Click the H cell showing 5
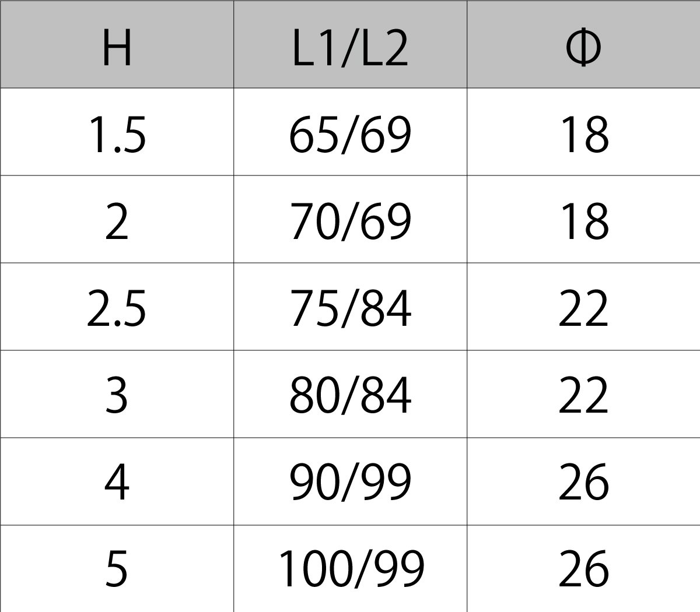The image size is (700, 612). (x=117, y=569)
